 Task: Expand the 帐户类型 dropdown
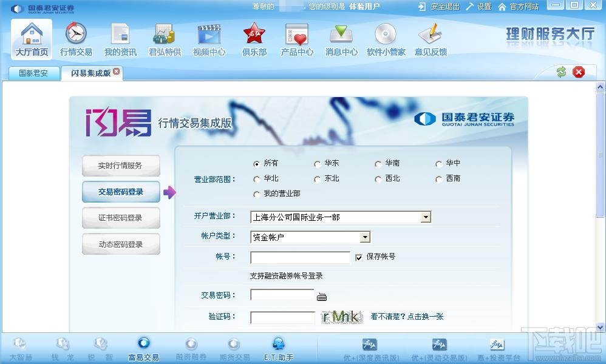(x=365, y=237)
